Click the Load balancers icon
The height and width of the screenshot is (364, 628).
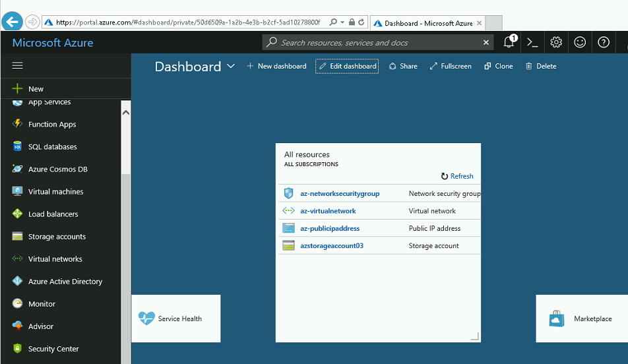coord(17,214)
